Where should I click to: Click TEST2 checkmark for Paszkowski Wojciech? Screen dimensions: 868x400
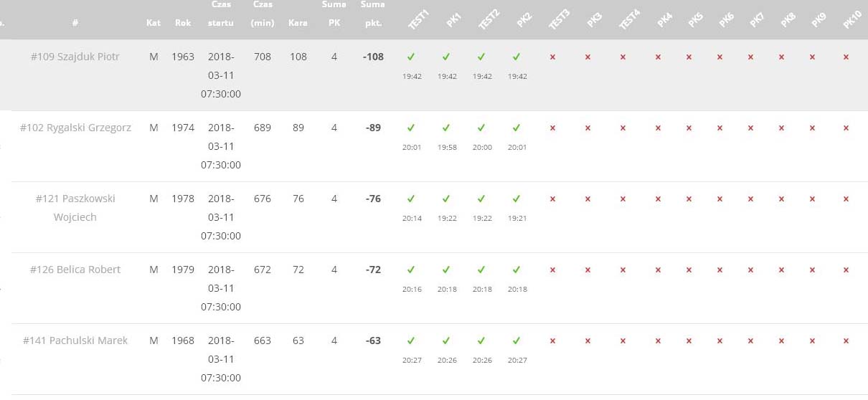(481, 199)
